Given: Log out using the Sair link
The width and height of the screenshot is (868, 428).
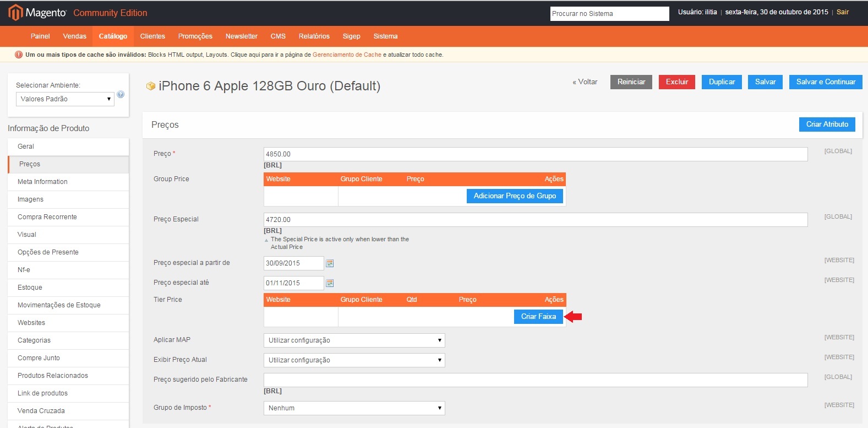Looking at the screenshot, I should click(x=843, y=12).
